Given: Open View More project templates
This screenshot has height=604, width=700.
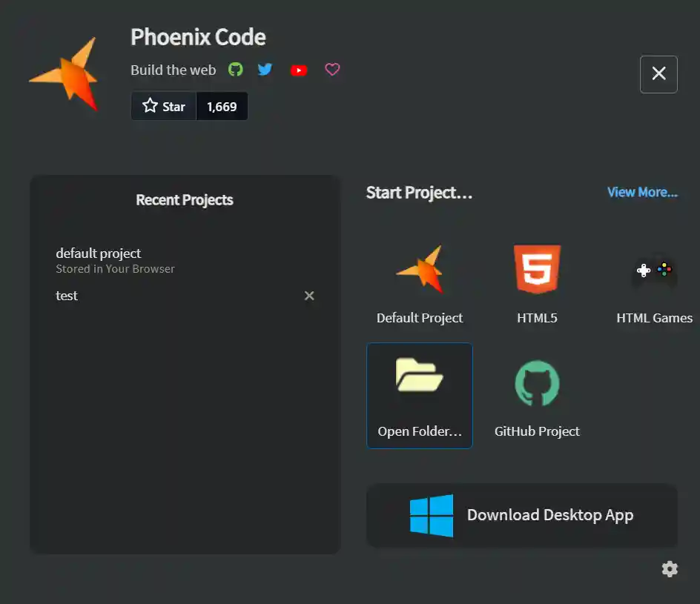Looking at the screenshot, I should (641, 192).
